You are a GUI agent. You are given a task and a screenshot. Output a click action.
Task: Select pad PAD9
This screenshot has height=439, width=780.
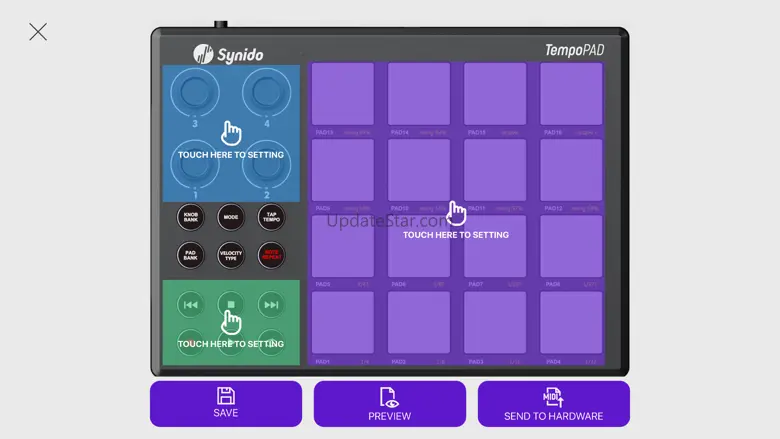click(x=343, y=170)
